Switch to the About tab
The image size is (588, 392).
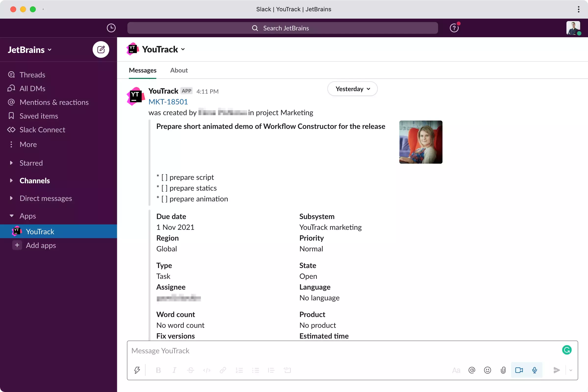179,70
